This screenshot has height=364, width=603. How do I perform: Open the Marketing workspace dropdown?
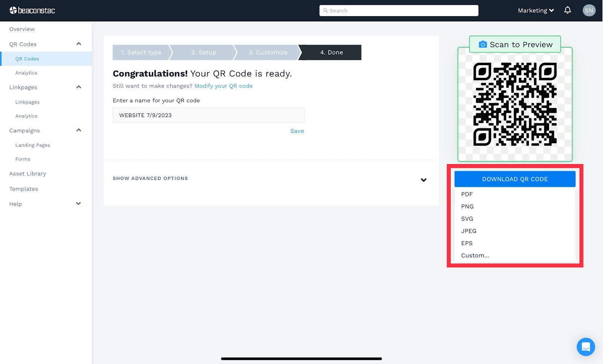(535, 10)
